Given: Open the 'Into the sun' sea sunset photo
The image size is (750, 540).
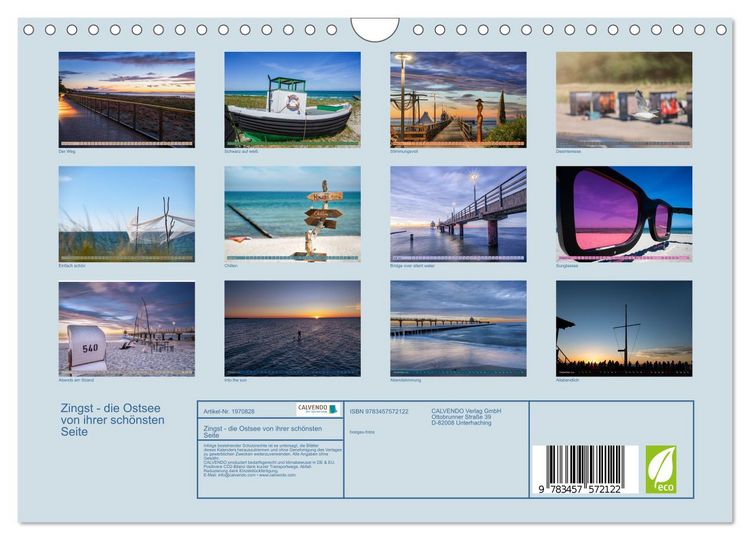Looking at the screenshot, I should 293,329.
